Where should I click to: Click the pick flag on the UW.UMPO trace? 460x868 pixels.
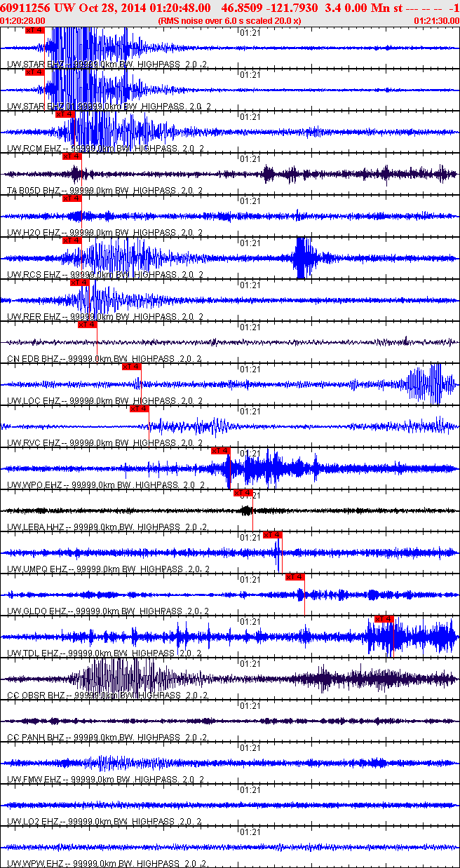tap(273, 535)
